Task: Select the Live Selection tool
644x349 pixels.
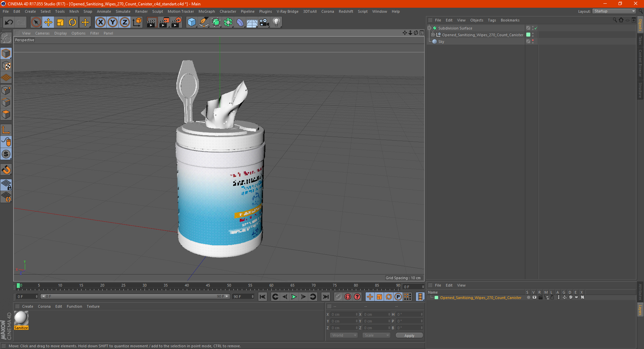Action: click(36, 22)
